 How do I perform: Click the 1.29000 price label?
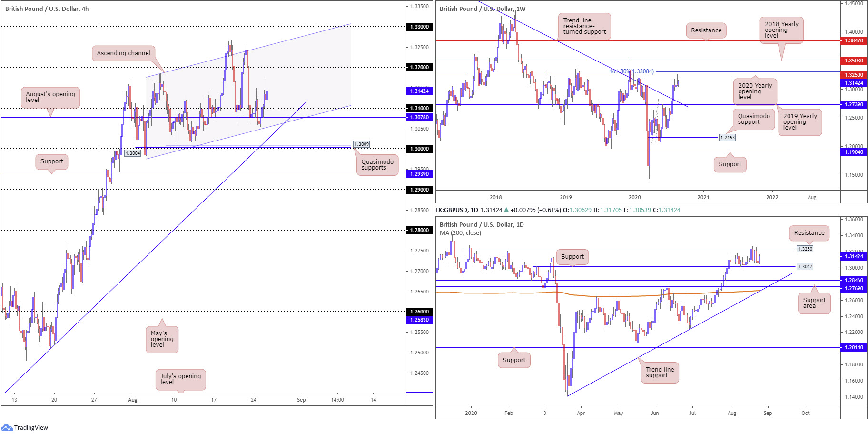(x=419, y=190)
